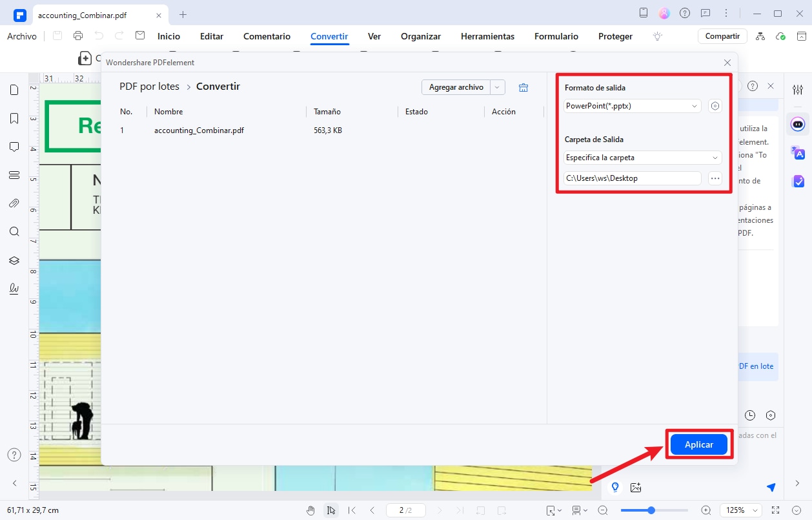Click the redo arrow icon
The image size is (812, 520).
tap(119, 36)
